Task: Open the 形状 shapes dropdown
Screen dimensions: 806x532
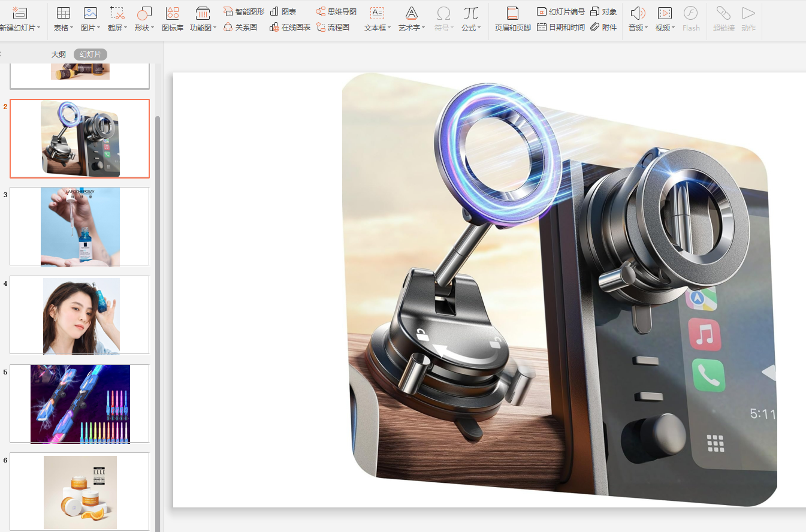Action: (x=144, y=28)
